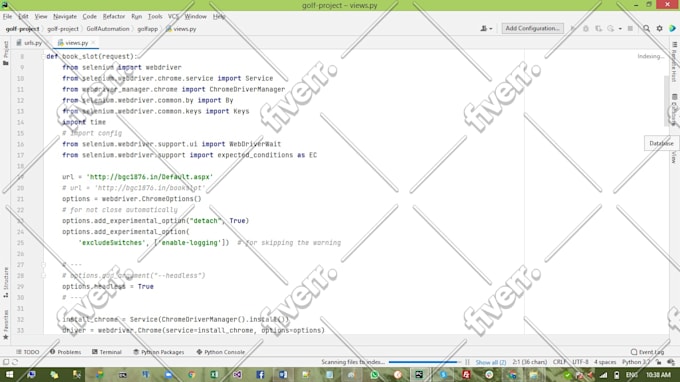This screenshot has width=680, height=382.
Task: Open Google Chrome from the taskbar
Action: [x=191, y=375]
